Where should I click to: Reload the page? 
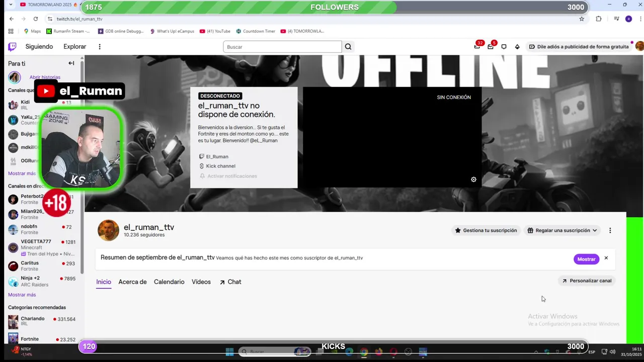(x=35, y=19)
